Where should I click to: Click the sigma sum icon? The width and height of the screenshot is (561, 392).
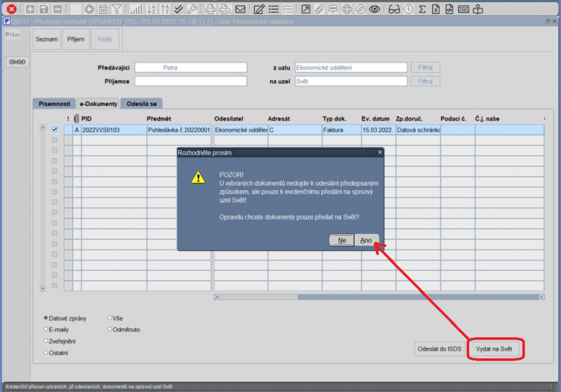(x=422, y=9)
